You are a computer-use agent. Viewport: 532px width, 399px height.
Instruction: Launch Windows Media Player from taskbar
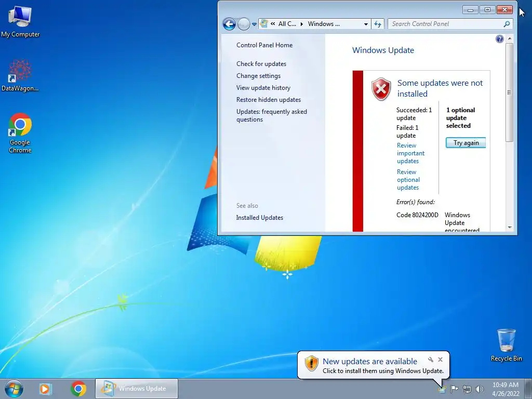tap(45, 389)
